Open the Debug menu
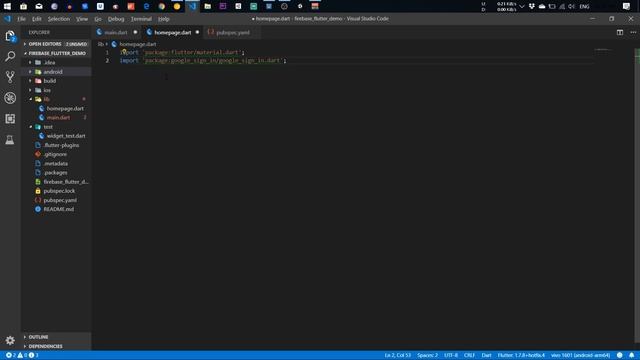 [116, 19]
